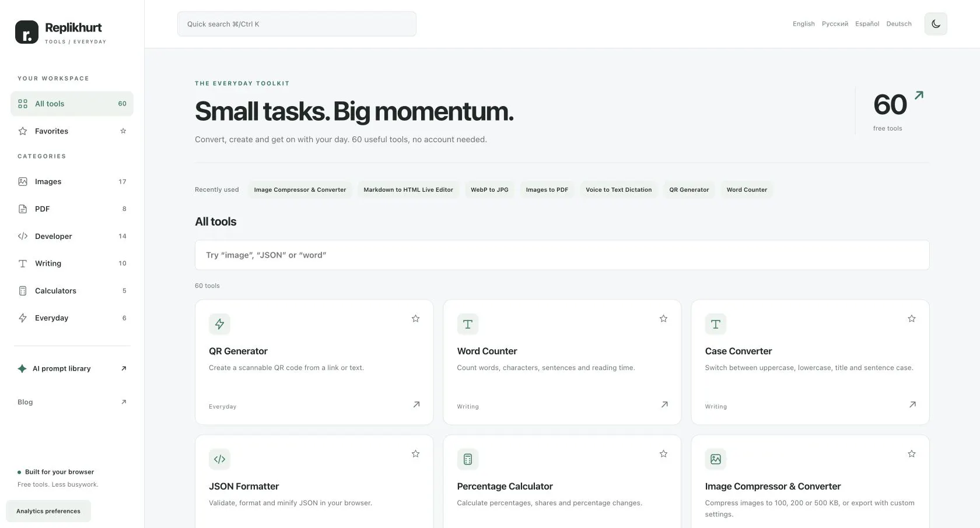Switch language to Deutsch
This screenshot has height=528, width=980.
point(899,24)
